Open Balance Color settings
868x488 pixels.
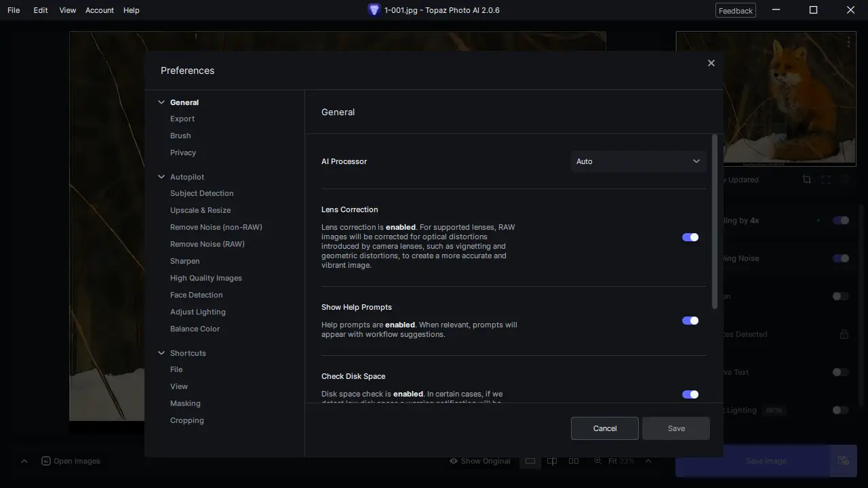(195, 329)
